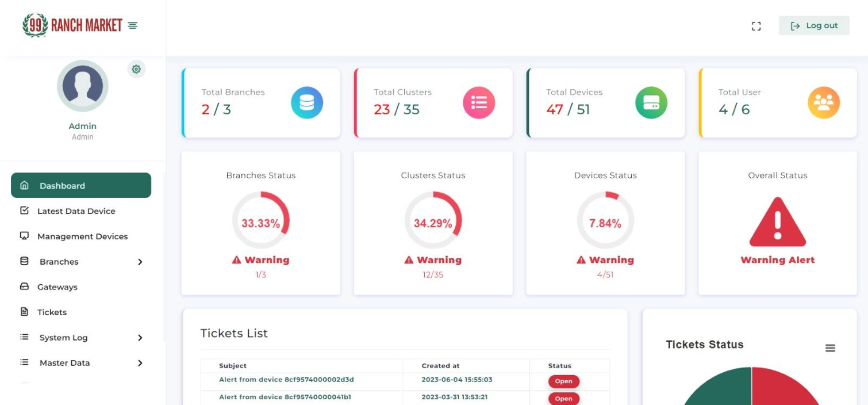This screenshot has width=868, height=405.
Task: Expand System Log submenu chevron
Action: (x=140, y=338)
